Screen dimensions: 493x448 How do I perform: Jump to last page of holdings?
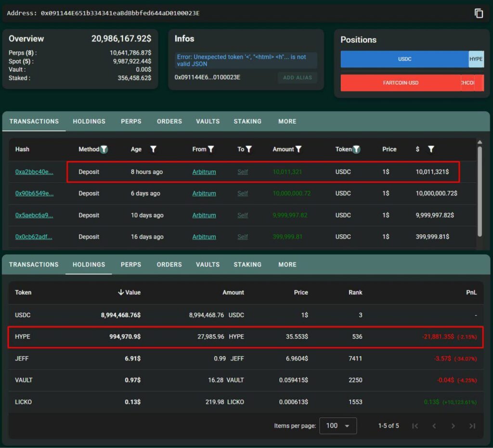472,426
